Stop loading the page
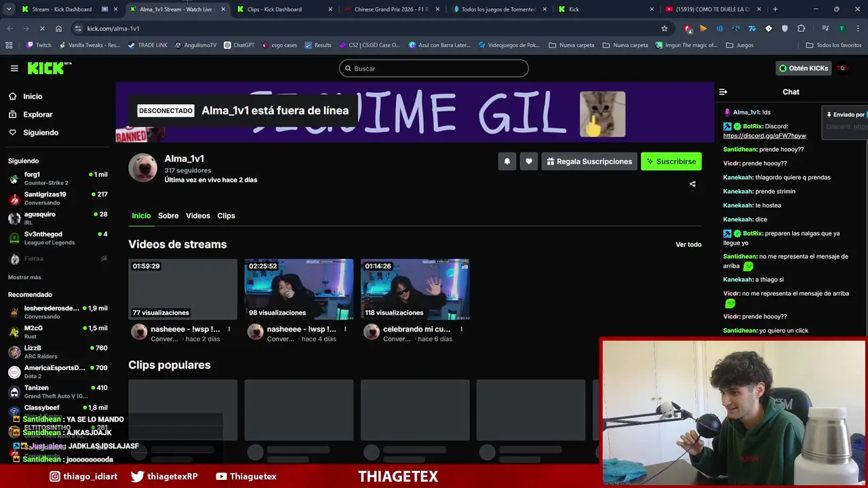The width and height of the screenshot is (868, 488). click(x=42, y=28)
